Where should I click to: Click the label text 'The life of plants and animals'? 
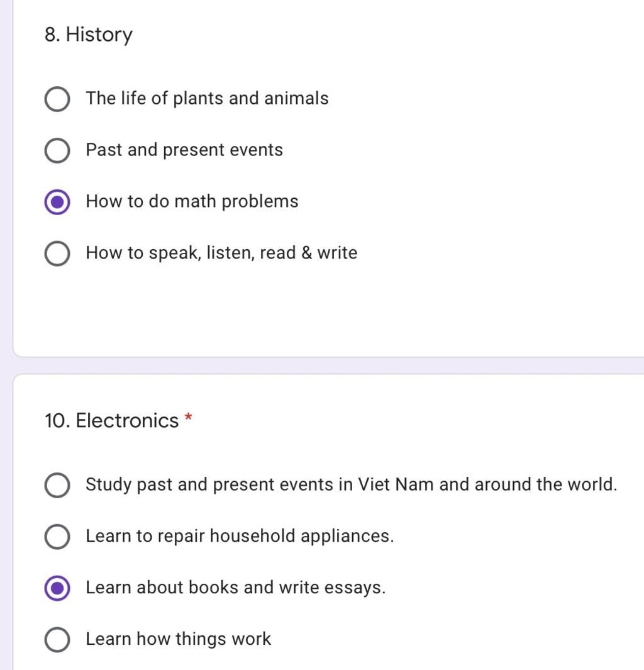click(207, 98)
